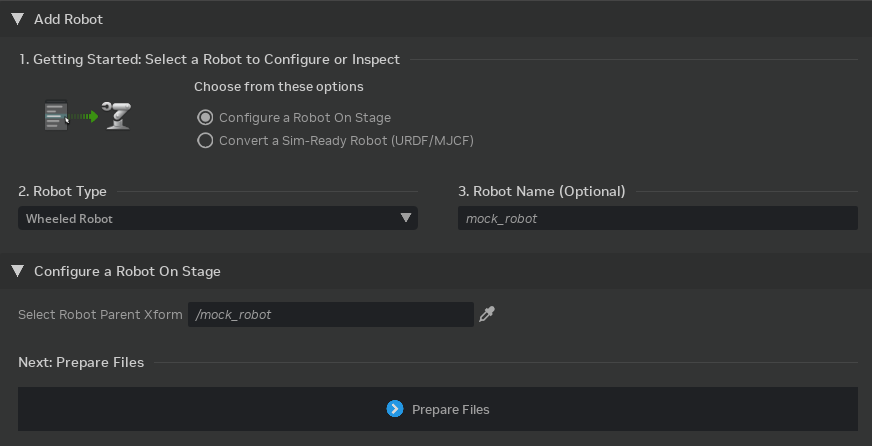Click the Select Robot Parent Xform label
This screenshot has width=872, height=446.
pyautogui.click(x=100, y=314)
